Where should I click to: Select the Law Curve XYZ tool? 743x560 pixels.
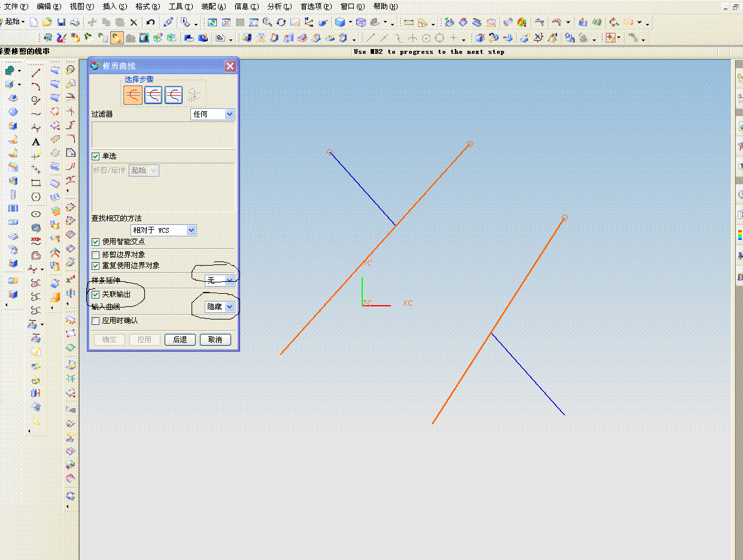(36, 241)
